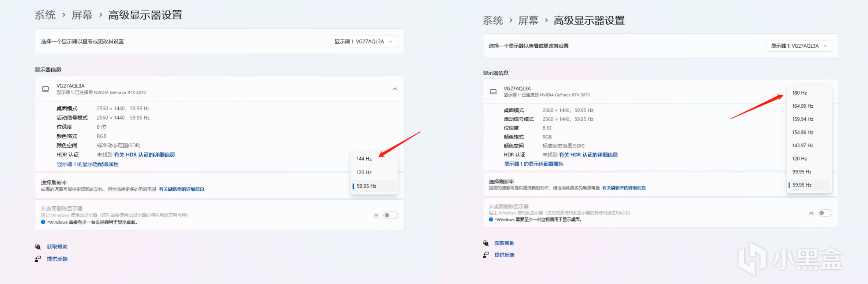Go to 屏幕 breadcrumb in left panel

click(x=82, y=15)
